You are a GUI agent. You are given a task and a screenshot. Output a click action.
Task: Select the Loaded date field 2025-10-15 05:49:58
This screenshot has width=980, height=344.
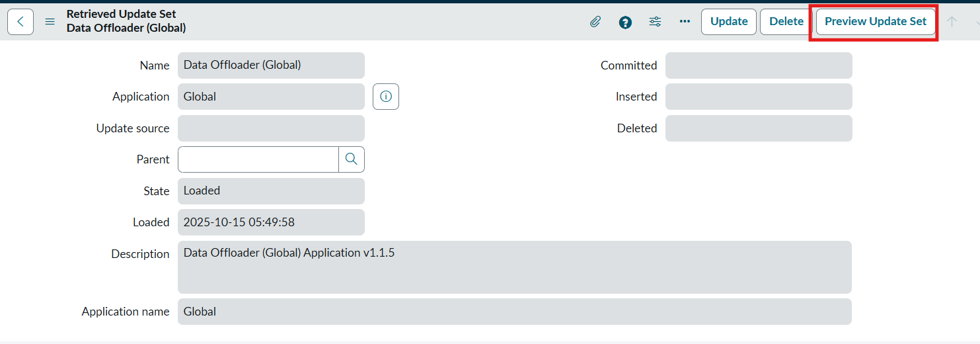(x=271, y=222)
